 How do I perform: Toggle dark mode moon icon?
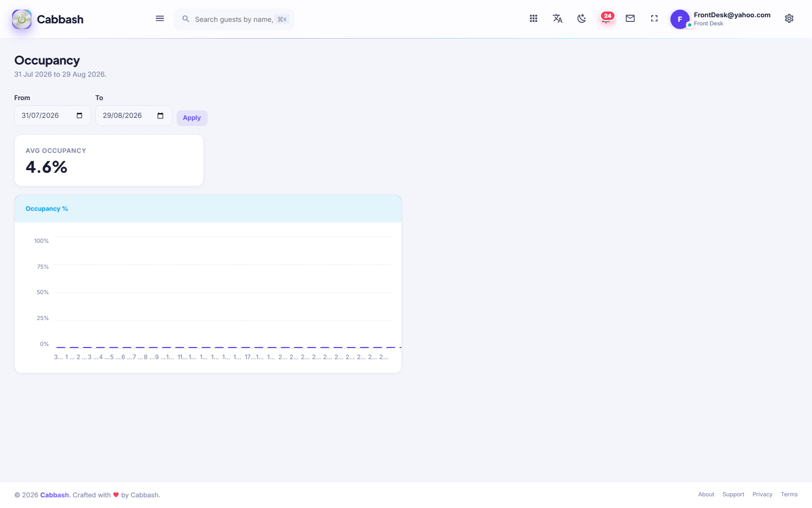[x=582, y=19]
